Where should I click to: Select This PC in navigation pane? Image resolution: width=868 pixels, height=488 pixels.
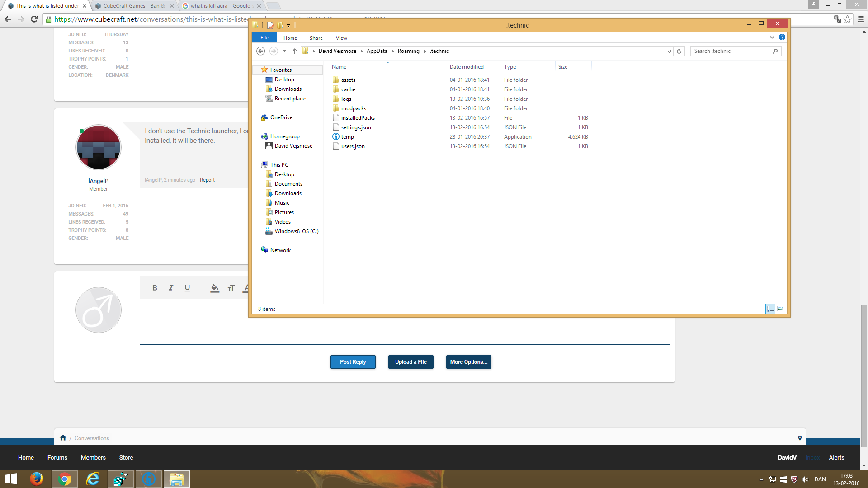(x=279, y=165)
